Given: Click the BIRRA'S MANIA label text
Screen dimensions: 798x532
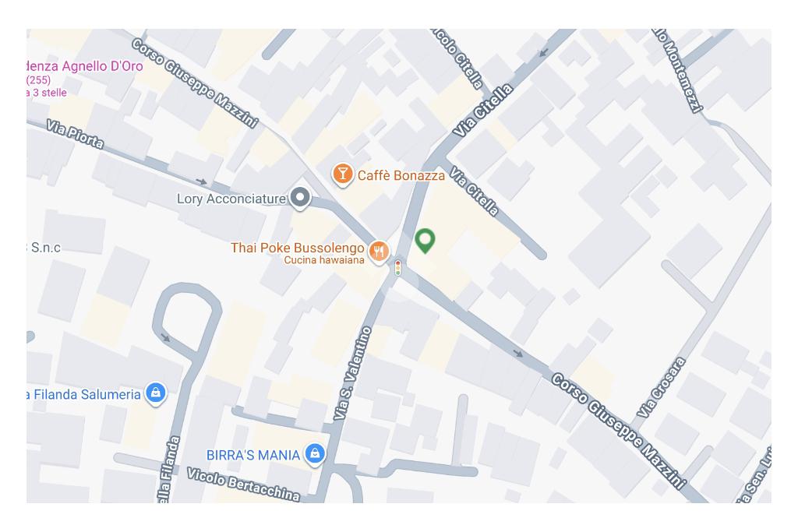Looking at the screenshot, I should pyautogui.click(x=253, y=455).
